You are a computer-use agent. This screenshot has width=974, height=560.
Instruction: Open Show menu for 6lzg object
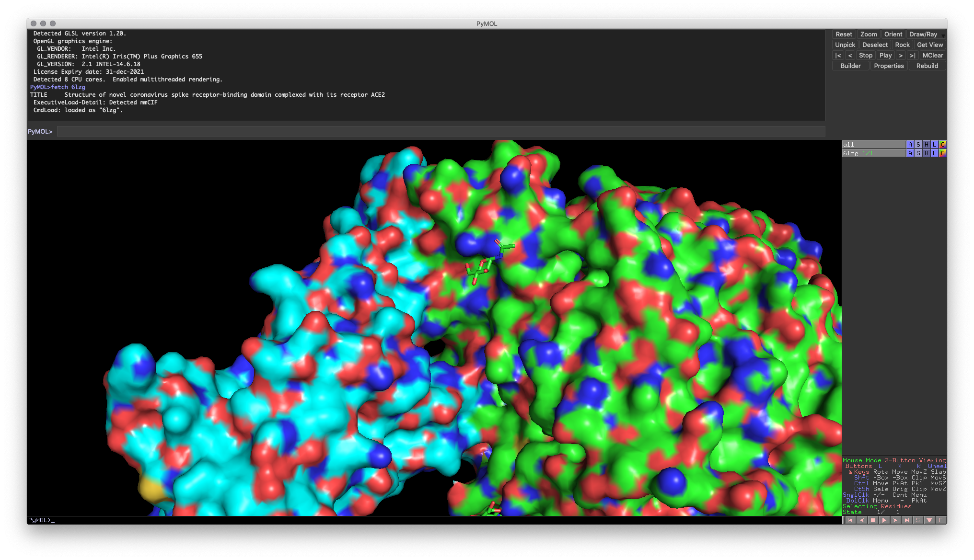(918, 153)
